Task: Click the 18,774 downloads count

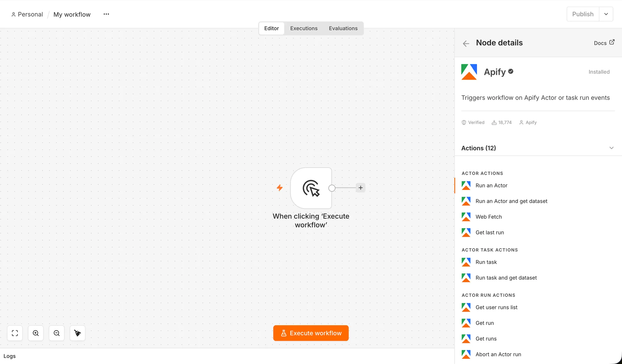Action: click(x=502, y=123)
